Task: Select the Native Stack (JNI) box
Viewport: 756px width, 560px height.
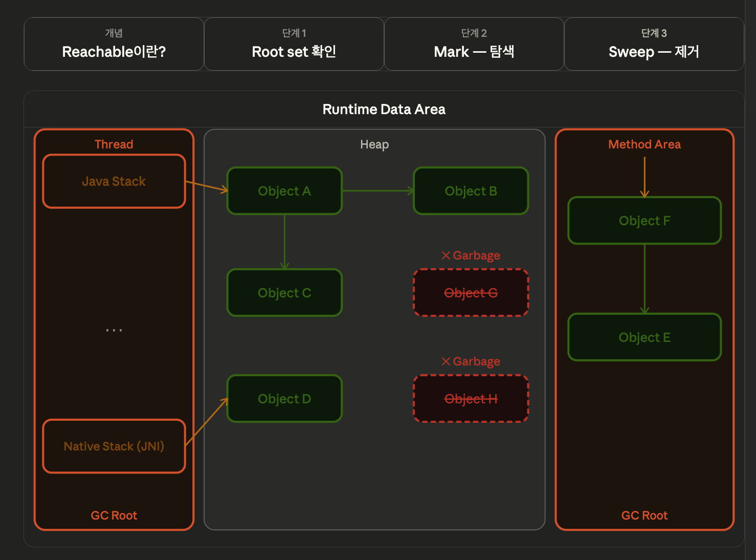Action: point(114,446)
